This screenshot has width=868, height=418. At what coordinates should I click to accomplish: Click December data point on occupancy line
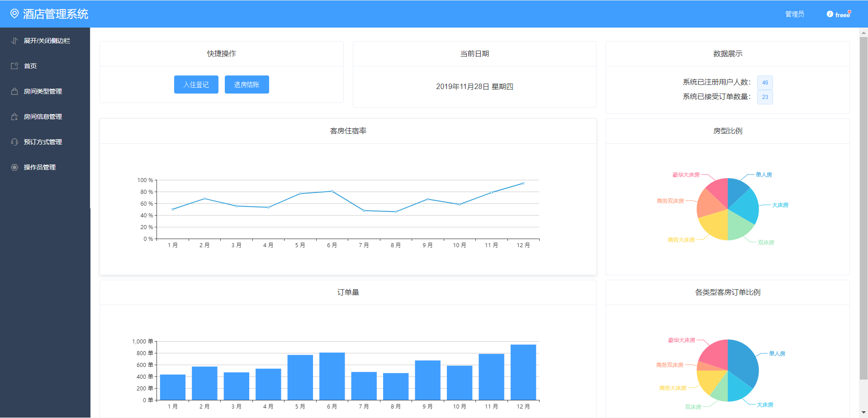coord(523,183)
